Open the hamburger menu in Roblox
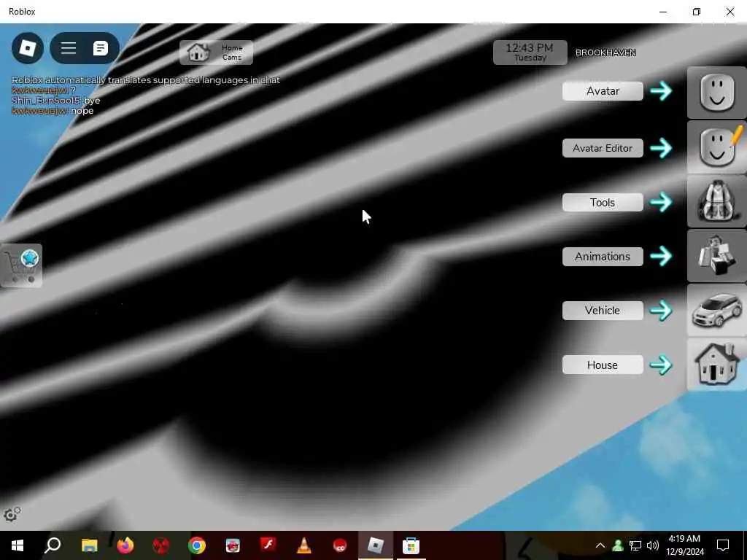The height and width of the screenshot is (560, 747). [69, 48]
